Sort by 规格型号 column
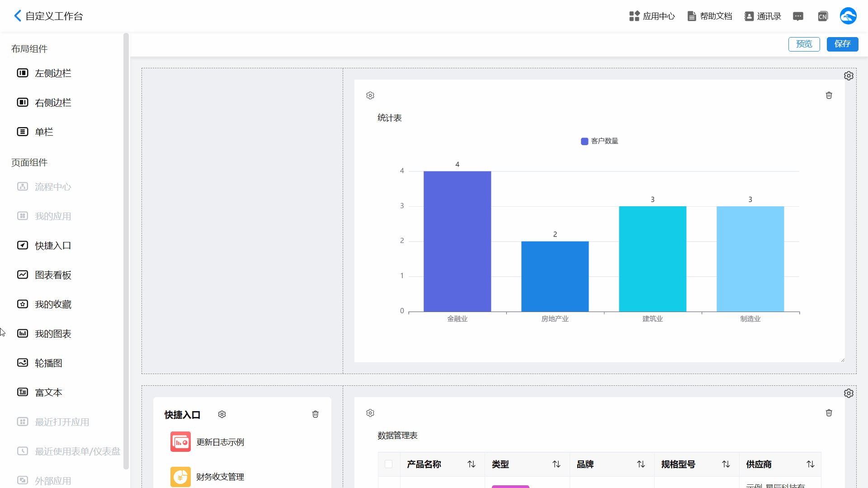The width and height of the screenshot is (868, 488). coord(726,464)
